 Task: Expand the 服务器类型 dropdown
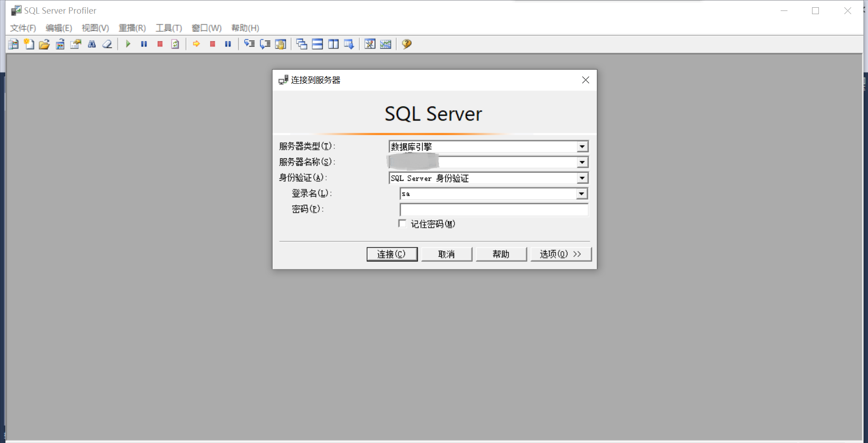click(x=582, y=147)
